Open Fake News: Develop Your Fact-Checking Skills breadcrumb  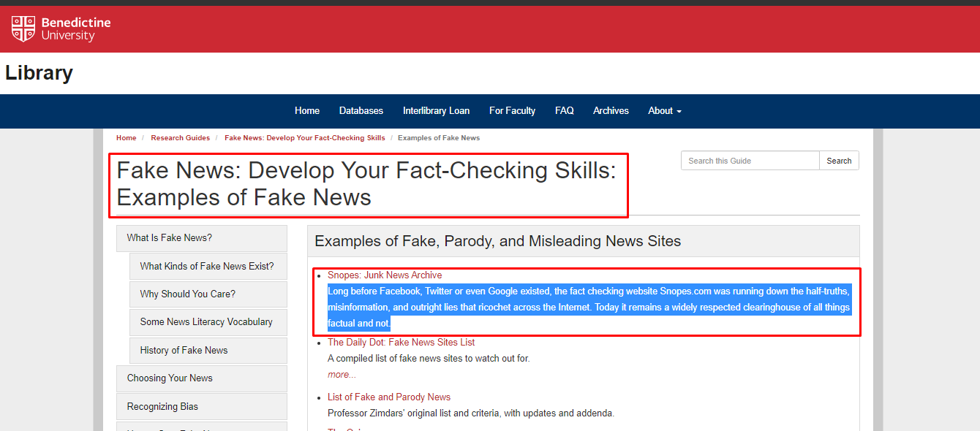(x=304, y=137)
